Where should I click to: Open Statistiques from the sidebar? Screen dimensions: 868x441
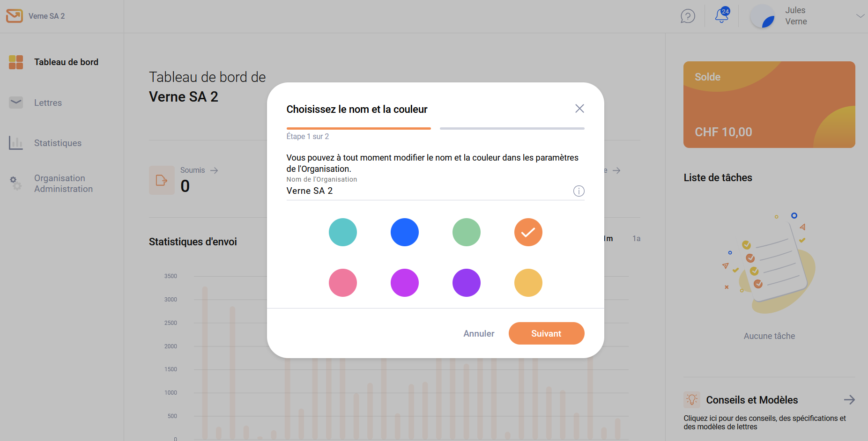pos(58,143)
